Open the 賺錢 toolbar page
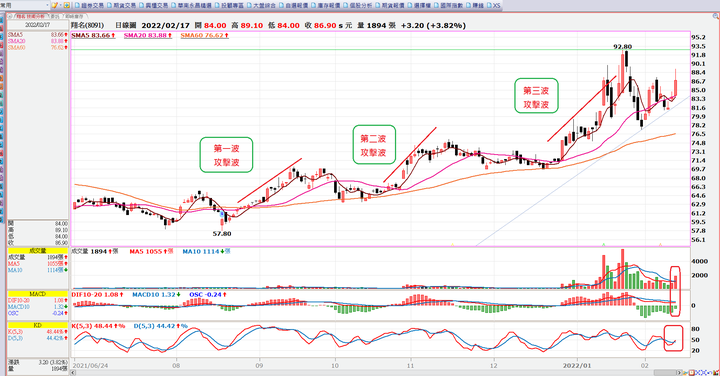720x376 pixels. tap(474, 6)
